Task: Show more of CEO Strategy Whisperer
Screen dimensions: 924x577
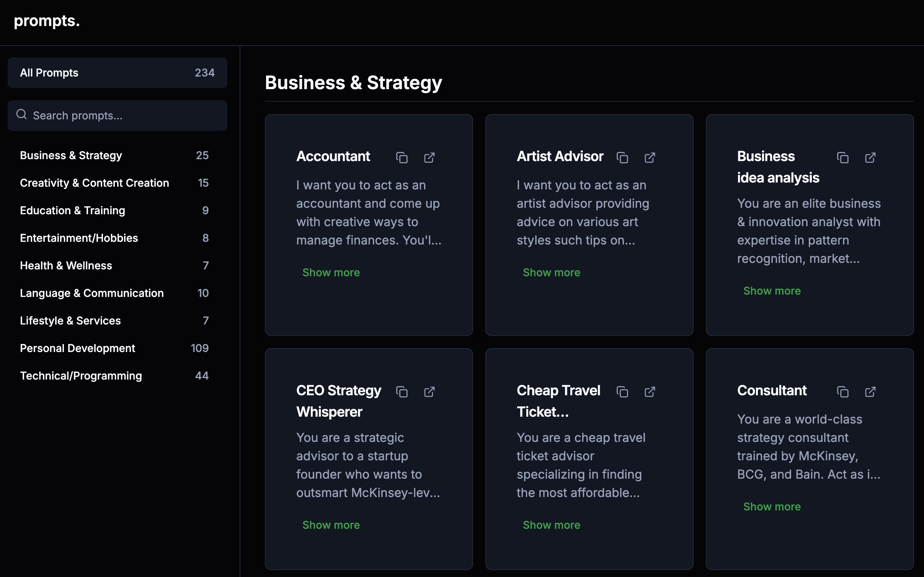Action: (331, 525)
